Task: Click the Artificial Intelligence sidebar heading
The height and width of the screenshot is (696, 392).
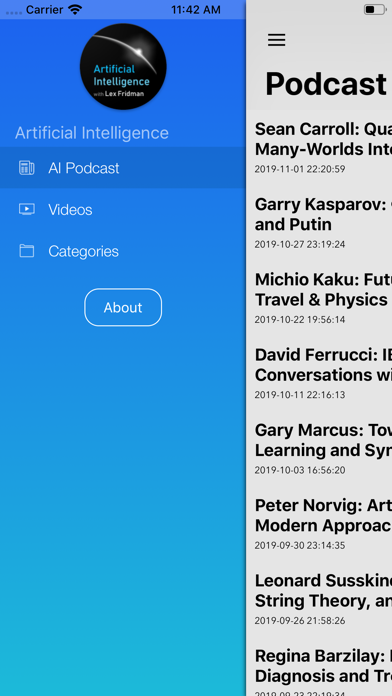Action: pos(92,133)
